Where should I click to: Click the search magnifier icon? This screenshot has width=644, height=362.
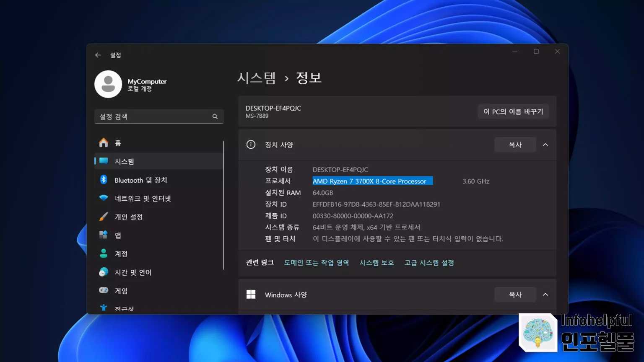click(x=215, y=116)
